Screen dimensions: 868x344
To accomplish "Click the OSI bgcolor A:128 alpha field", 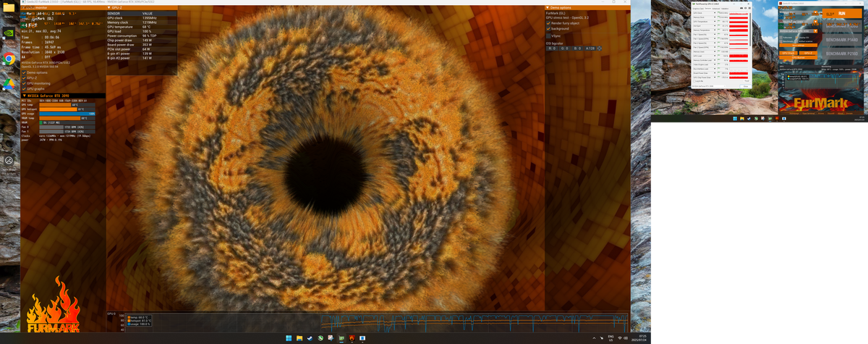I will pos(590,48).
